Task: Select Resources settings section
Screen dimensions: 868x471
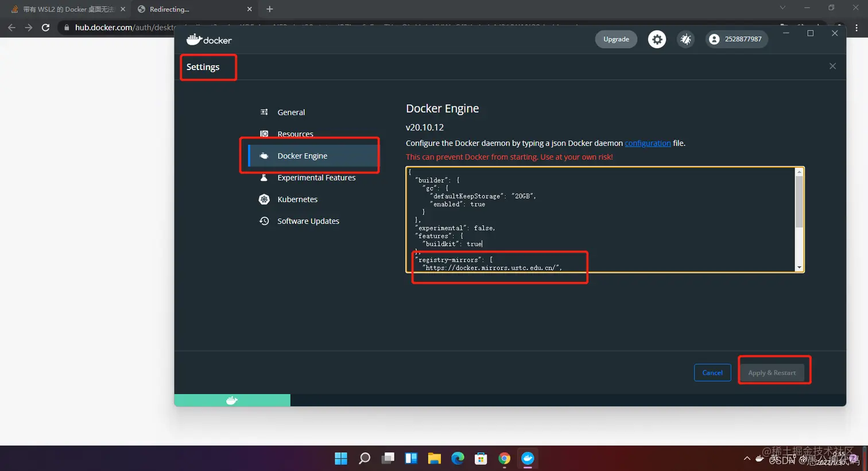Action: 295,134
